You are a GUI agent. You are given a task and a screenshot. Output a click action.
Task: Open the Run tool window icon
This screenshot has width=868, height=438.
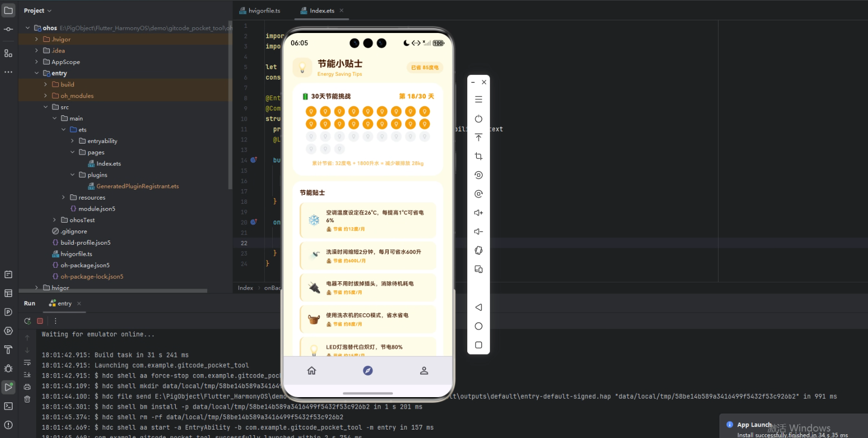pyautogui.click(x=8, y=387)
